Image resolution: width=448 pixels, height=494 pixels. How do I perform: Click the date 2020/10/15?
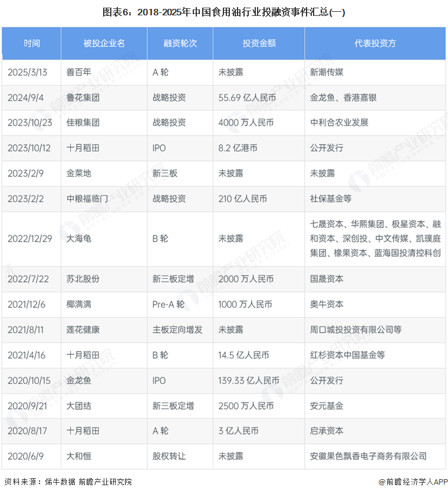click(29, 381)
